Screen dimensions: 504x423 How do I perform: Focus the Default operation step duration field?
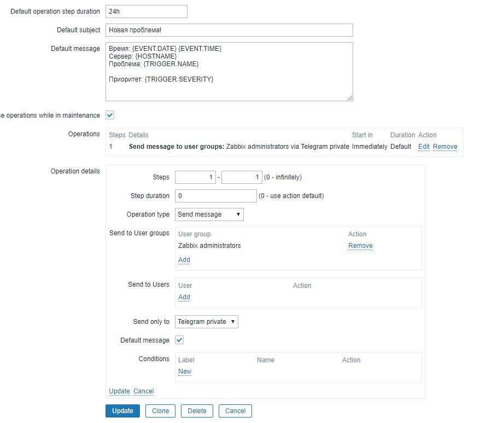(x=146, y=11)
